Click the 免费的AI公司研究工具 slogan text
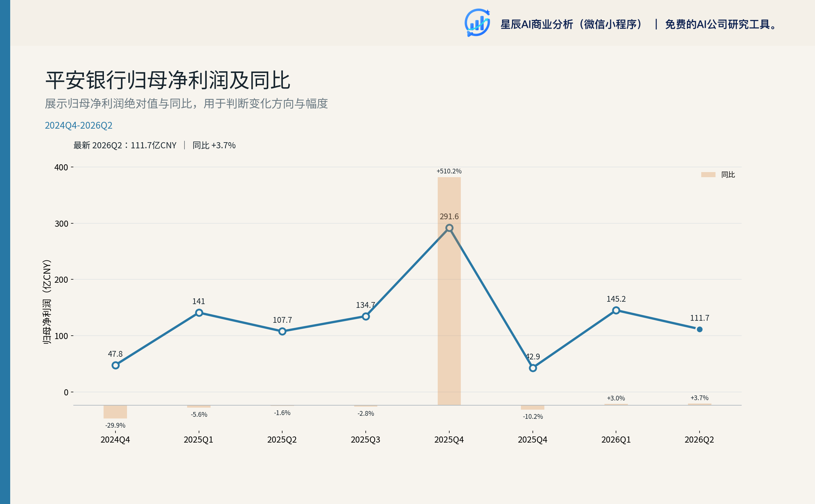 tap(721, 24)
